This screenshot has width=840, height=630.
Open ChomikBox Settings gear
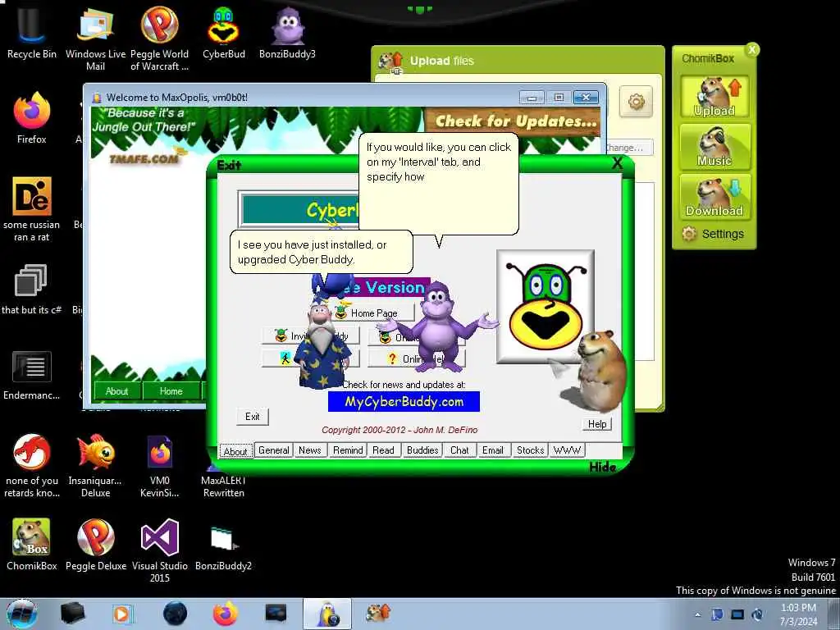point(713,234)
